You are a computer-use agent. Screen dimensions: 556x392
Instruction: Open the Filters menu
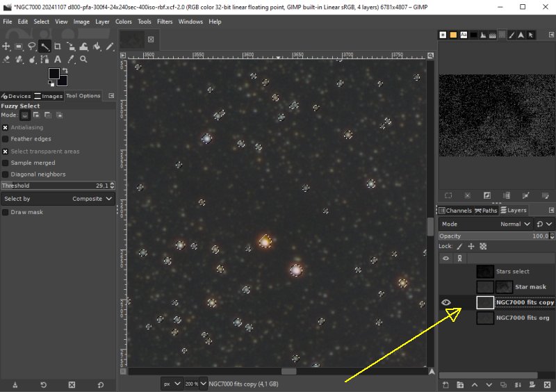pos(165,22)
